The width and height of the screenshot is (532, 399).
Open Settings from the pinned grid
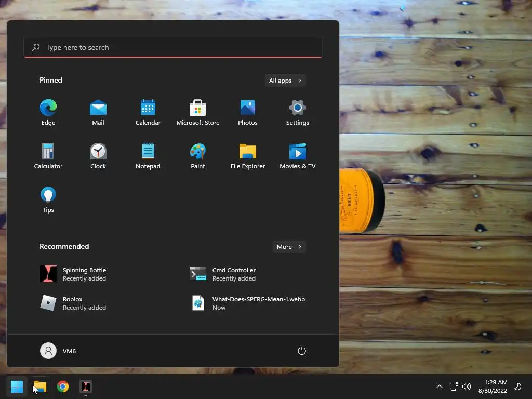tap(298, 113)
